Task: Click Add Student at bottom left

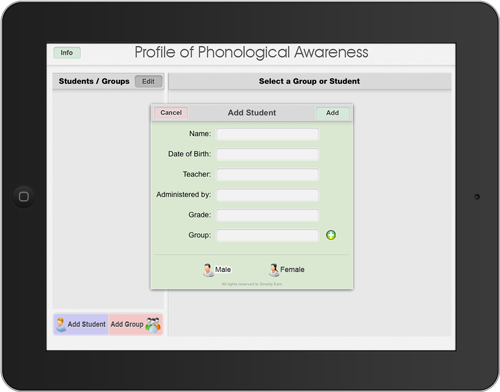Action: pos(81,324)
